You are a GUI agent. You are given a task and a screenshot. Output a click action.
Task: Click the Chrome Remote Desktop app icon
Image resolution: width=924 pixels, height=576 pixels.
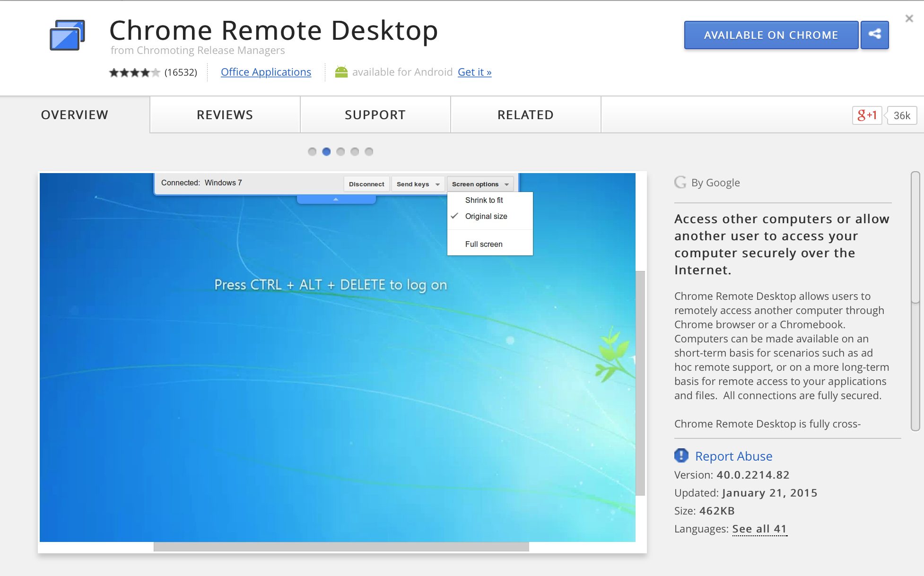click(x=68, y=35)
